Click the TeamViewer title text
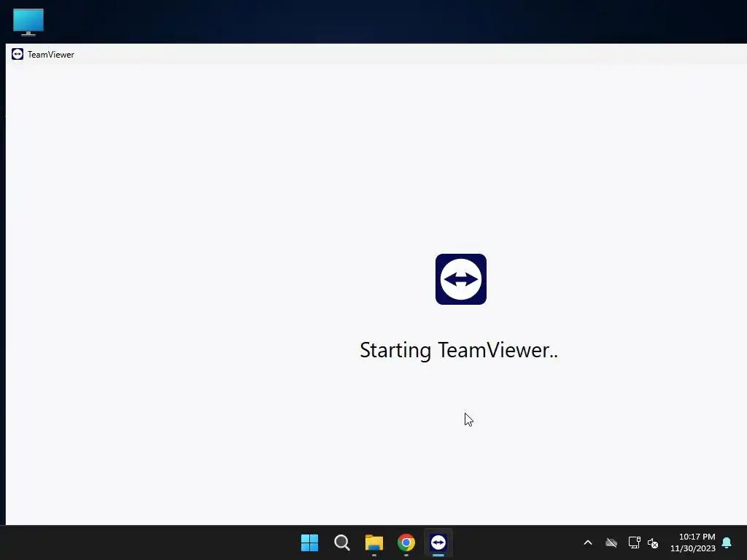Image resolution: width=747 pixels, height=560 pixels. click(x=51, y=55)
